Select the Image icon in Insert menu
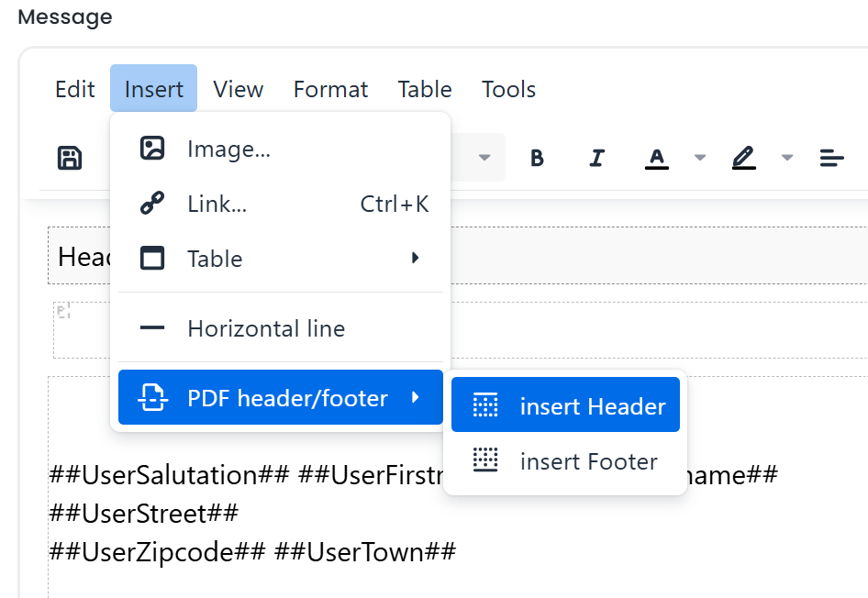Image resolution: width=868 pixels, height=598 pixels. [153, 148]
